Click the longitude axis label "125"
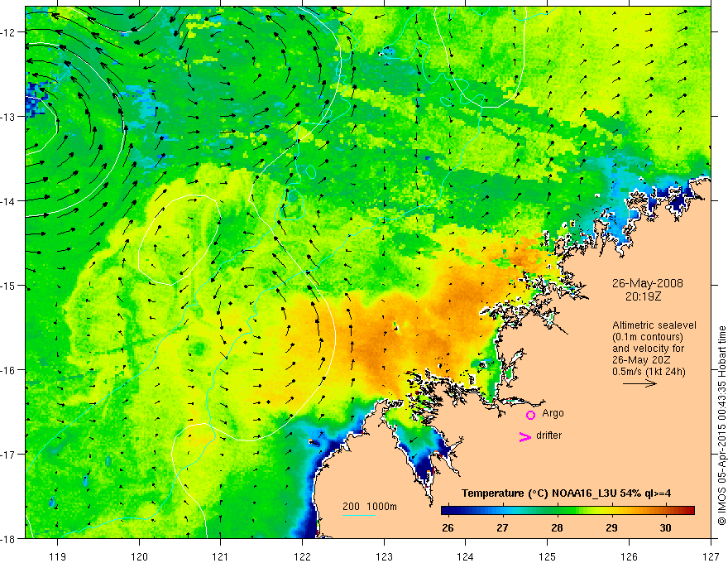This screenshot has height=563, width=728. pyautogui.click(x=548, y=556)
